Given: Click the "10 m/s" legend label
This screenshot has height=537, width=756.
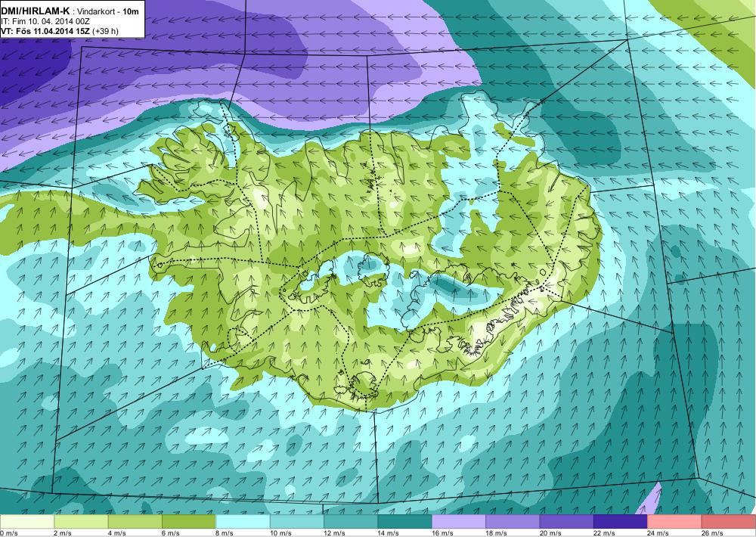Looking at the screenshot, I should [x=280, y=533].
